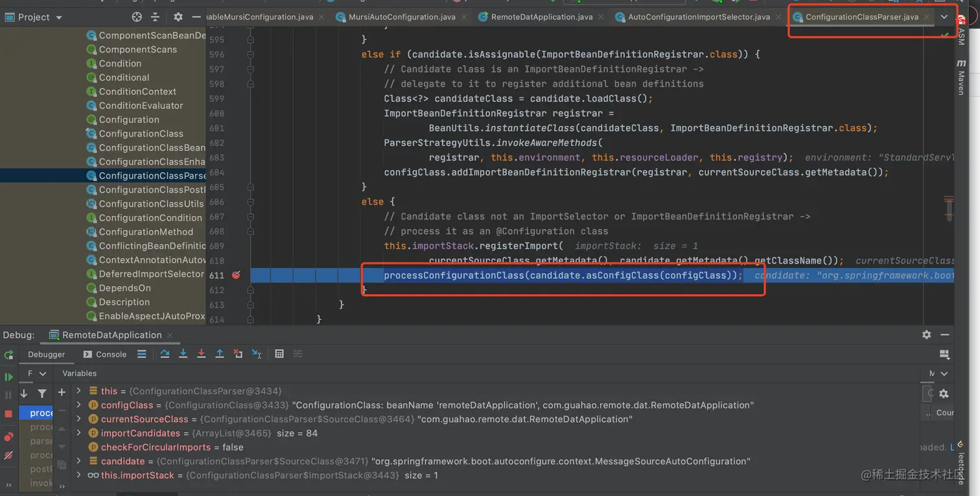Rerun RemoteDatApplication debug session
The image size is (980, 496).
[8, 355]
